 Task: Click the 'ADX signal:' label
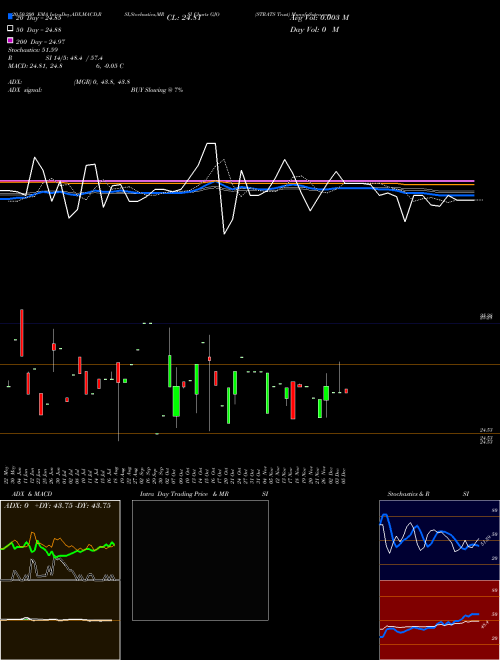pos(25,90)
